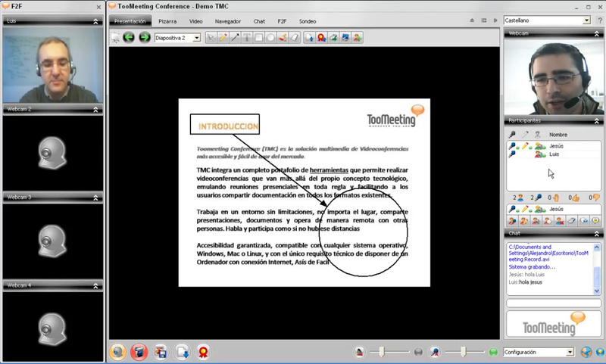Switch to the Video tab

tap(196, 21)
